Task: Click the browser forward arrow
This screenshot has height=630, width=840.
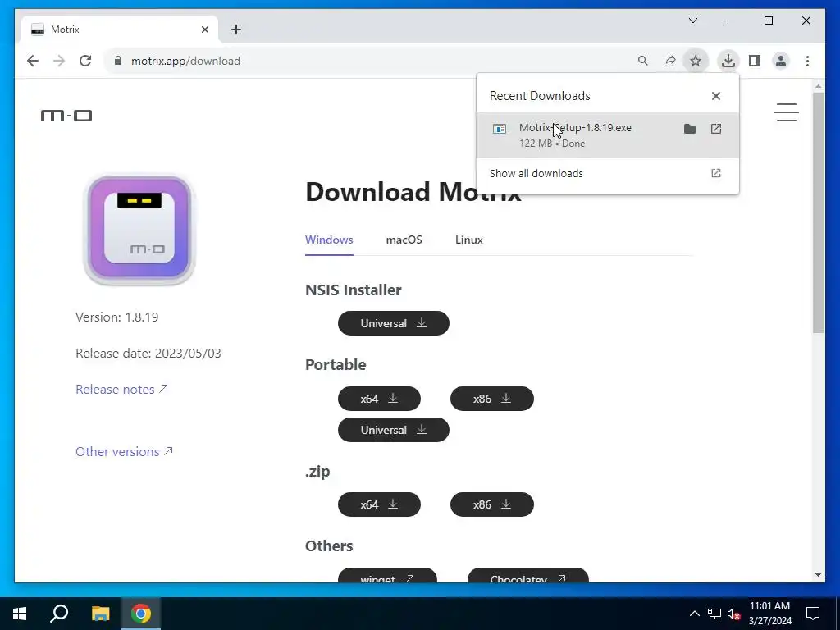Action: click(x=59, y=61)
